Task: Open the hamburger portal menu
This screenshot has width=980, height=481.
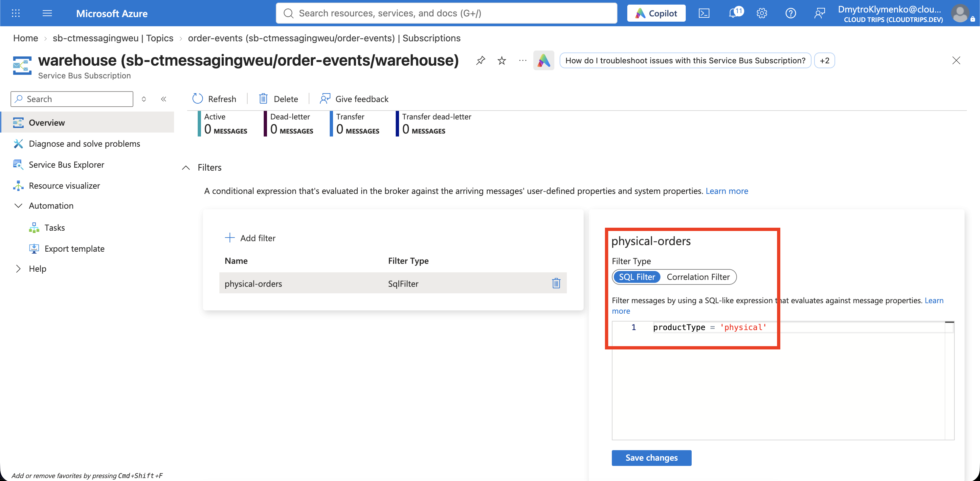Action: pos(47,13)
